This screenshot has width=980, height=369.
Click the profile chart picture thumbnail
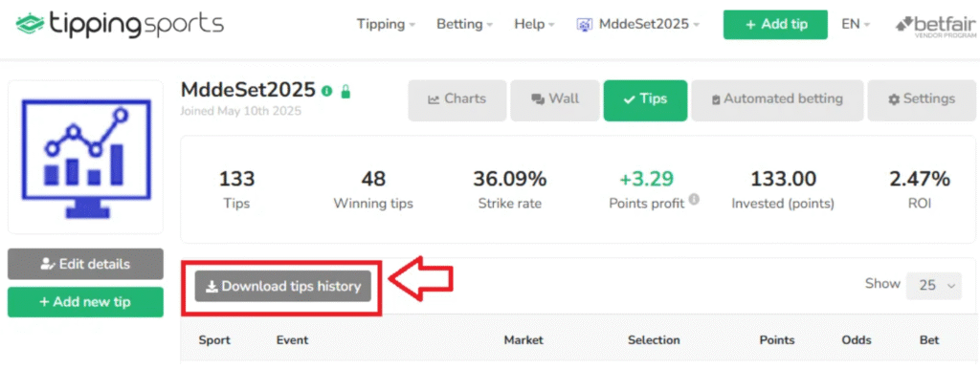click(x=85, y=157)
